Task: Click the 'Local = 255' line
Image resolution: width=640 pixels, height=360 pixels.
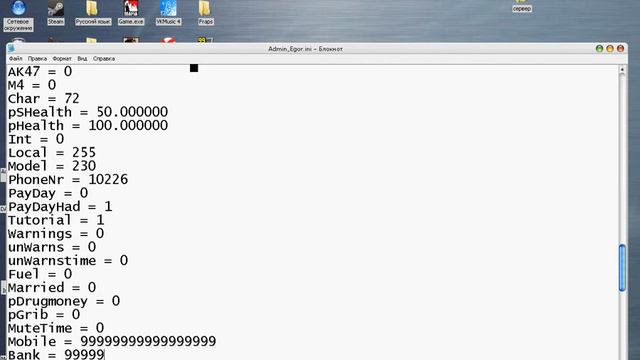Action: [52, 152]
